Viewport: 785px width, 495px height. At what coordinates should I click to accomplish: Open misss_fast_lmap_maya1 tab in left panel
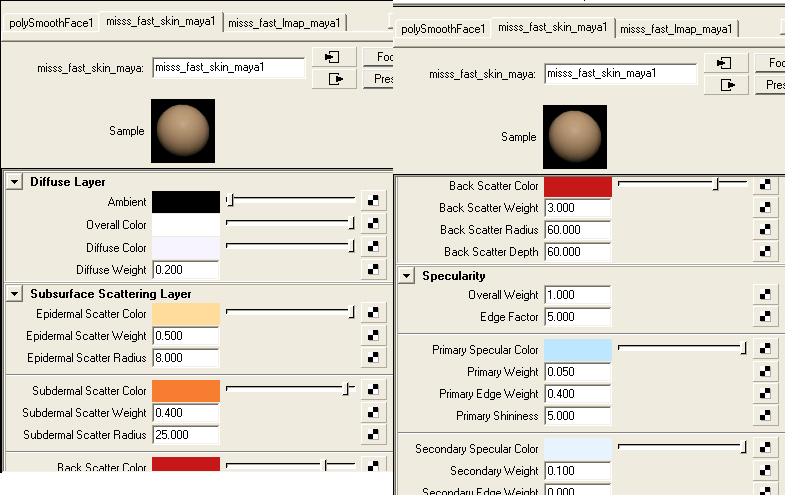coord(284,23)
